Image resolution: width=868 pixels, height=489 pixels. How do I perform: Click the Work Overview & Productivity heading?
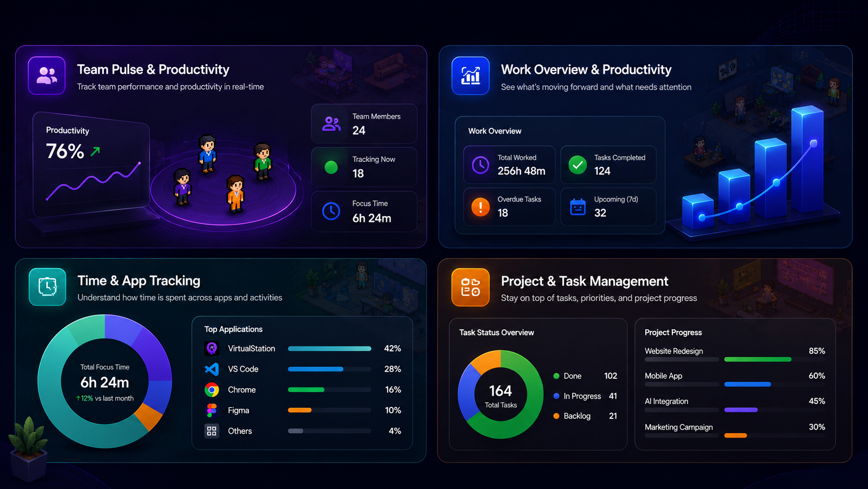click(x=586, y=70)
